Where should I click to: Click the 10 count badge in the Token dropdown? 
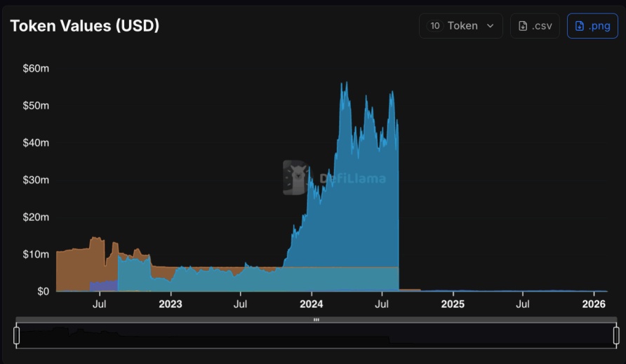435,26
